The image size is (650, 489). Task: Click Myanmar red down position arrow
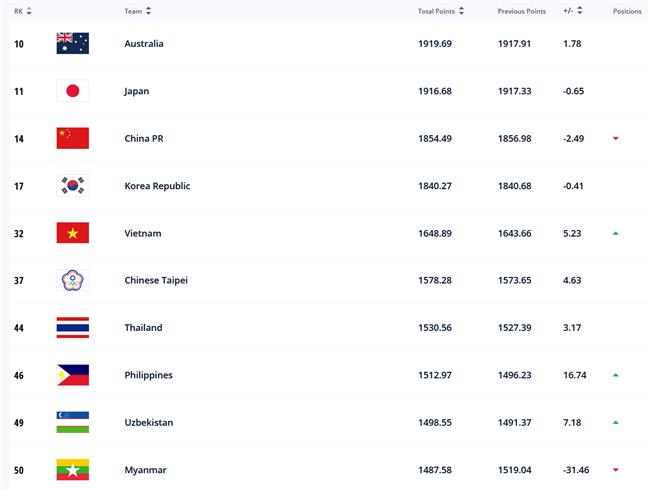click(616, 469)
